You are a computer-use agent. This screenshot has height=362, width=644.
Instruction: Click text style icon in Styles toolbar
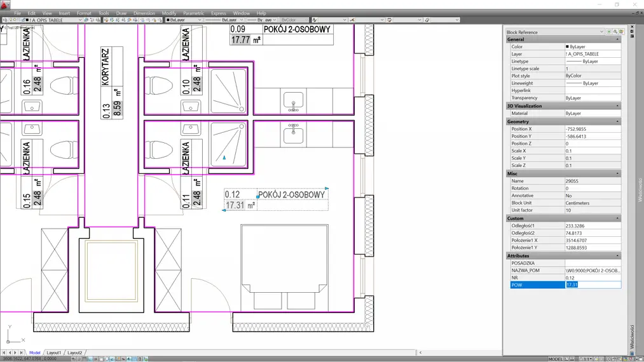coord(315,20)
